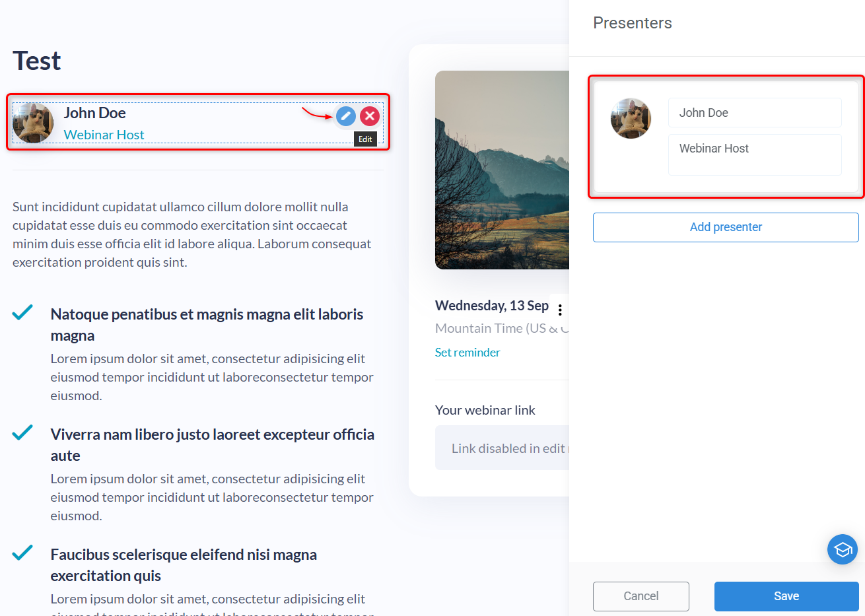Open the three-dot menu beside the webinar date
This screenshot has height=616, width=865.
pyautogui.click(x=560, y=310)
